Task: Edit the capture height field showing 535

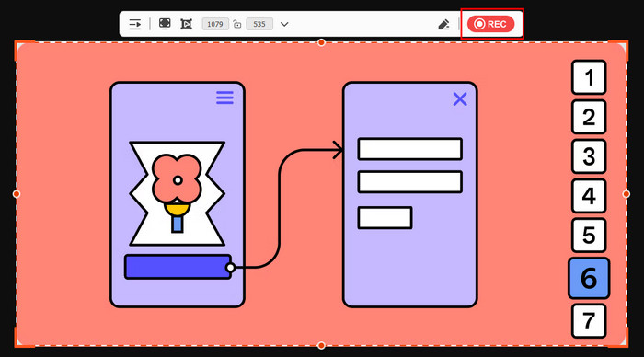Action: [x=259, y=24]
